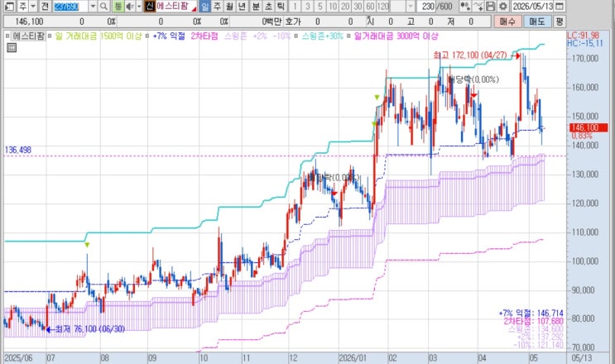The image size is (615, 364).
Task: Click the blue 매도 sell button
Action: click(537, 22)
